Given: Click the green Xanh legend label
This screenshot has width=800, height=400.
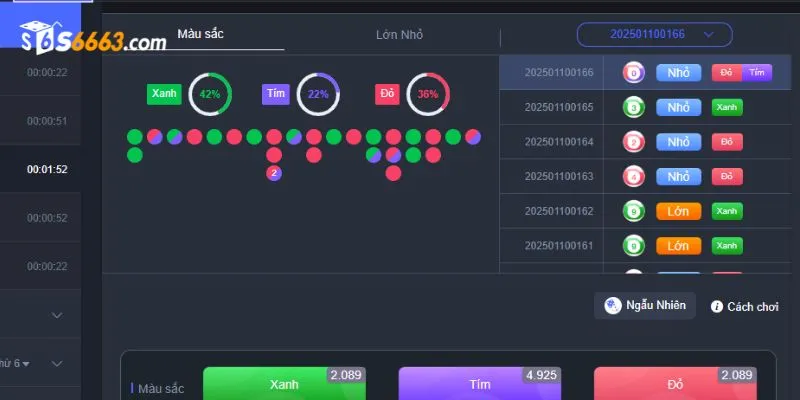Looking at the screenshot, I should (164, 94).
